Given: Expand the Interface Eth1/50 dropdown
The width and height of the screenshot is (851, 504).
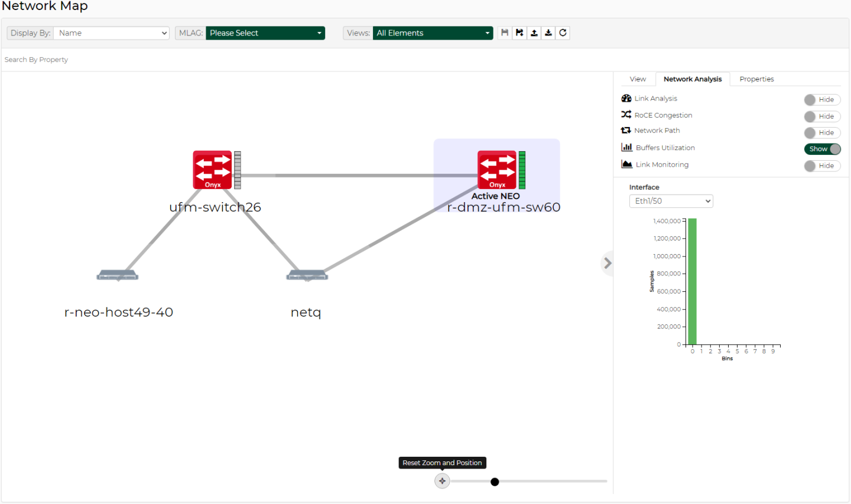Looking at the screenshot, I should (671, 201).
